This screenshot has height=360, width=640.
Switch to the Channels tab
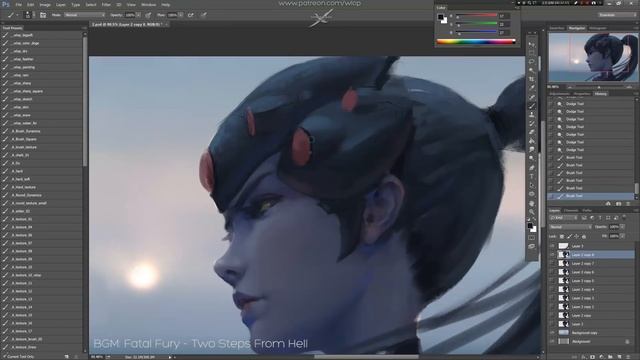click(571, 211)
